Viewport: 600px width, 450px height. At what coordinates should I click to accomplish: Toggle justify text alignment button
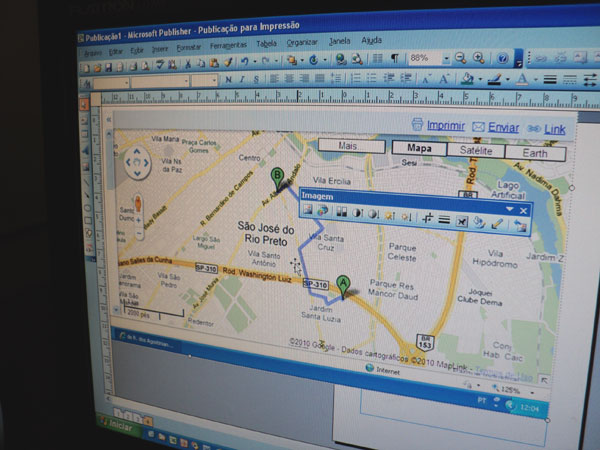320,78
